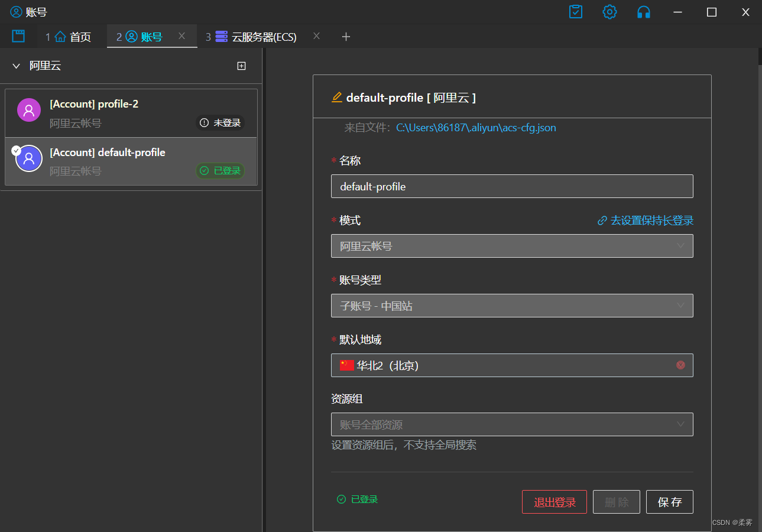762x532 pixels.
Task: Click the 已登录 status at form bottom
Action: 357,499
